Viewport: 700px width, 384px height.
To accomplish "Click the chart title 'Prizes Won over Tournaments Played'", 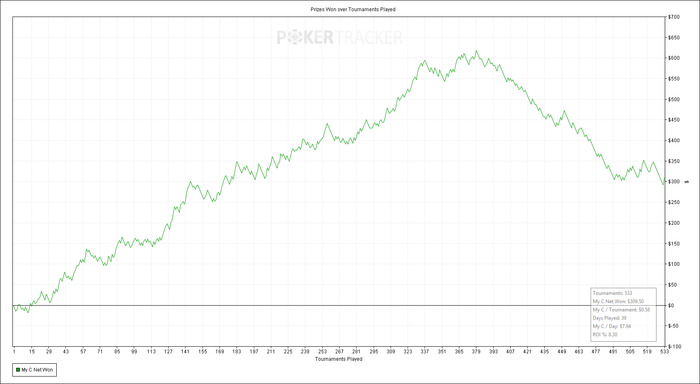I will click(353, 9).
